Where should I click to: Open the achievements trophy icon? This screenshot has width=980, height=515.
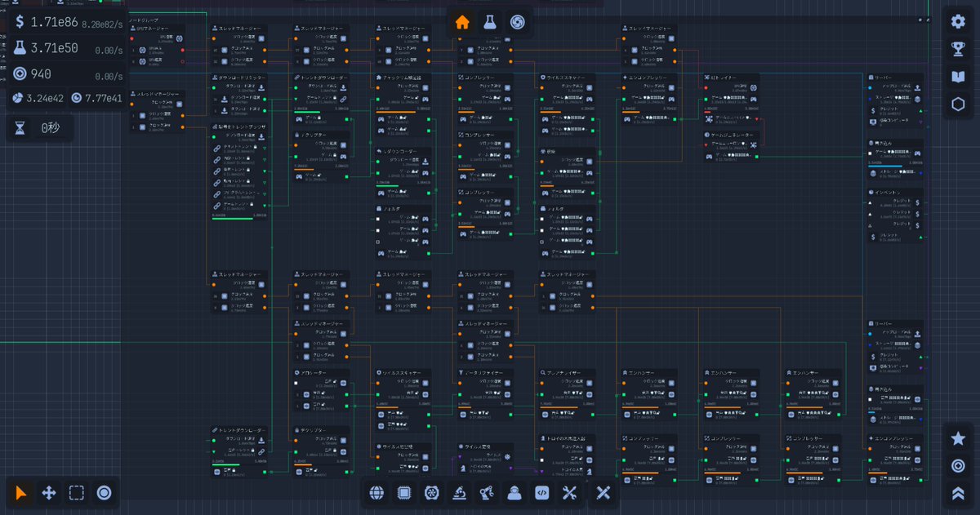pyautogui.click(x=958, y=49)
